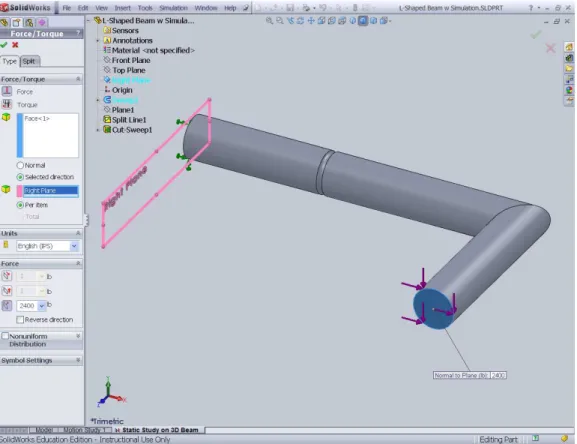
Task: Collapse the Force section
Action: pos(78,263)
